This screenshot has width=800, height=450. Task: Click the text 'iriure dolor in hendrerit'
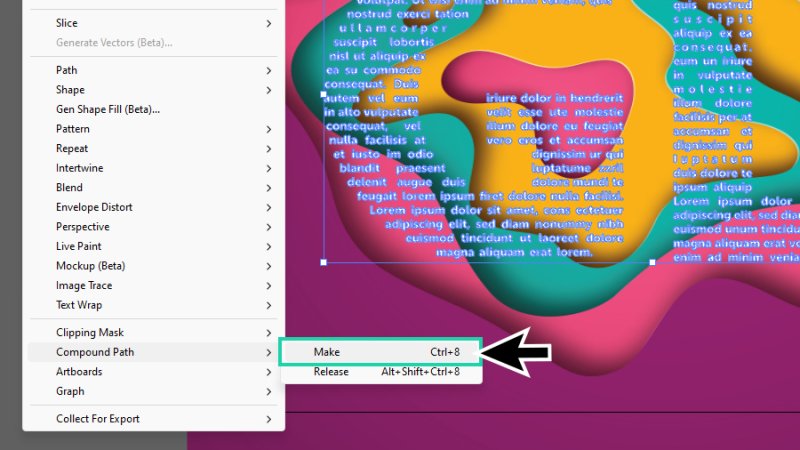click(555, 97)
